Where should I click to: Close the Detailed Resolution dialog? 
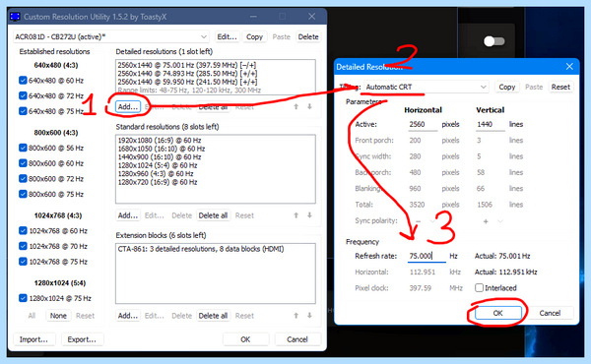569,67
